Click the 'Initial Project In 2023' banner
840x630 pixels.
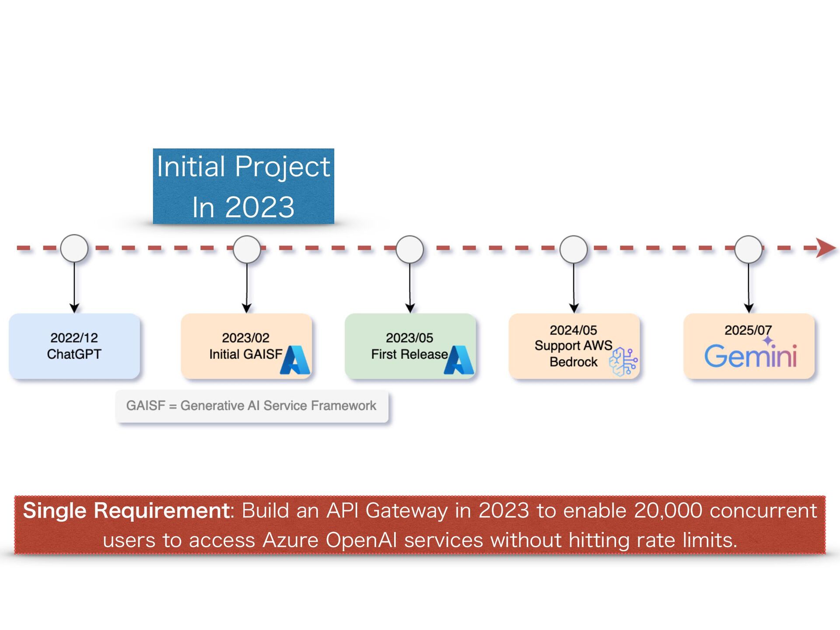pos(244,186)
